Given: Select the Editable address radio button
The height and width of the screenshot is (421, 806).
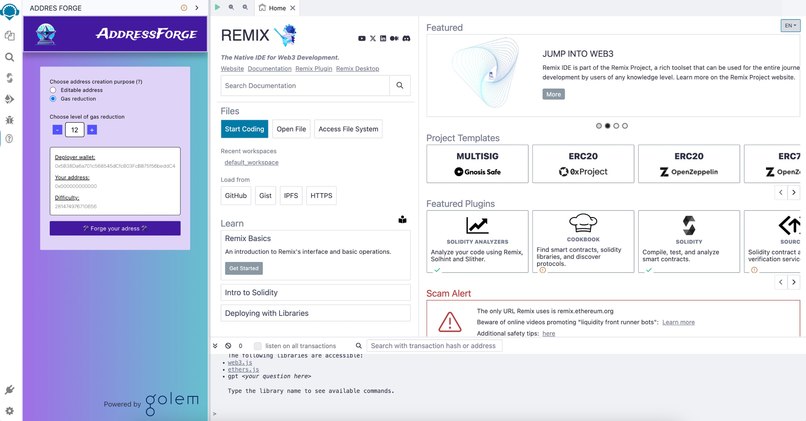Looking at the screenshot, I should [x=53, y=90].
